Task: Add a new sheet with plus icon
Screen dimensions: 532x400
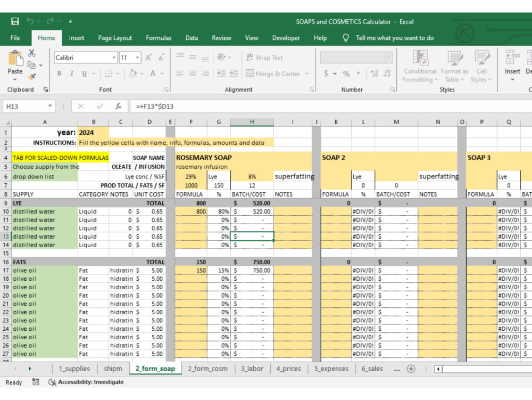Action: click(411, 369)
